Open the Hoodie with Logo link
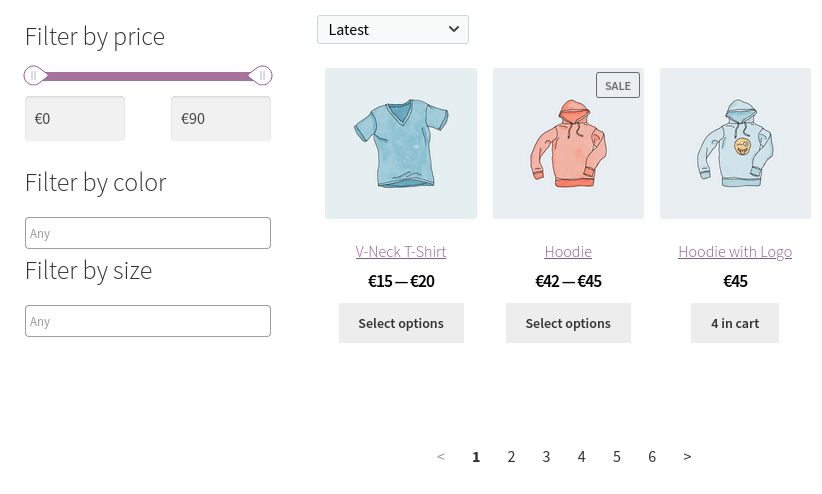Image resolution: width=822 pixels, height=494 pixels. click(x=735, y=252)
